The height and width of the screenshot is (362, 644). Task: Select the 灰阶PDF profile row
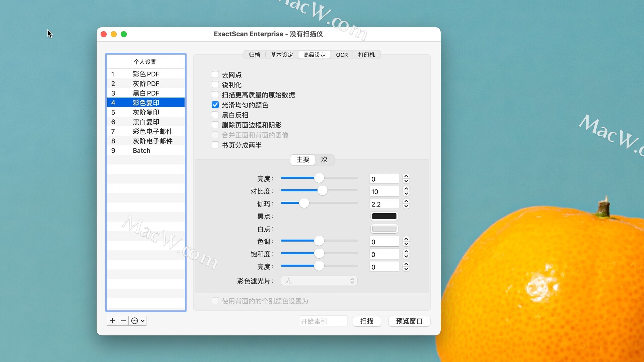[x=146, y=83]
